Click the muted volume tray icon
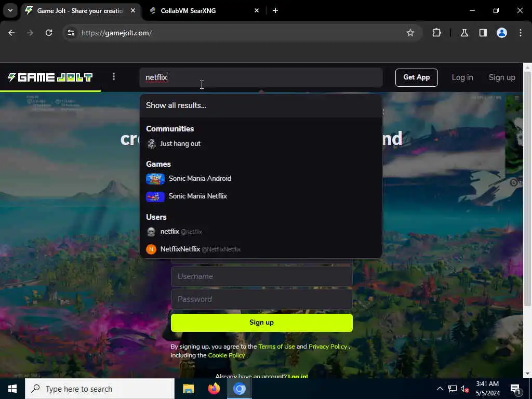This screenshot has height=399, width=532. [464, 389]
